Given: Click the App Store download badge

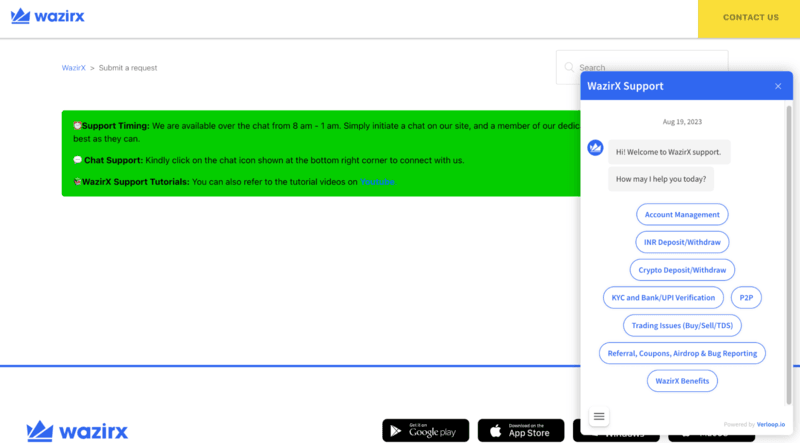Looking at the screenshot, I should 521,431.
